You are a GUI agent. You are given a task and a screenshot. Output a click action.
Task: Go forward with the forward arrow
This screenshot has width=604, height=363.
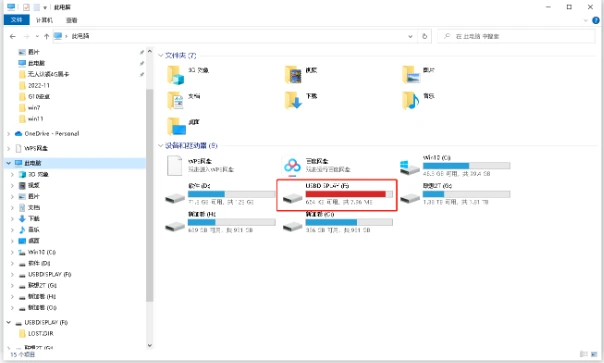tap(26, 36)
